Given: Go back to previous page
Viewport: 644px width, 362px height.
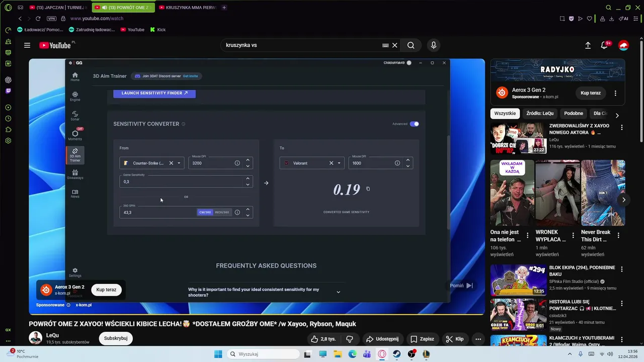Looking at the screenshot, I should 20,19.
